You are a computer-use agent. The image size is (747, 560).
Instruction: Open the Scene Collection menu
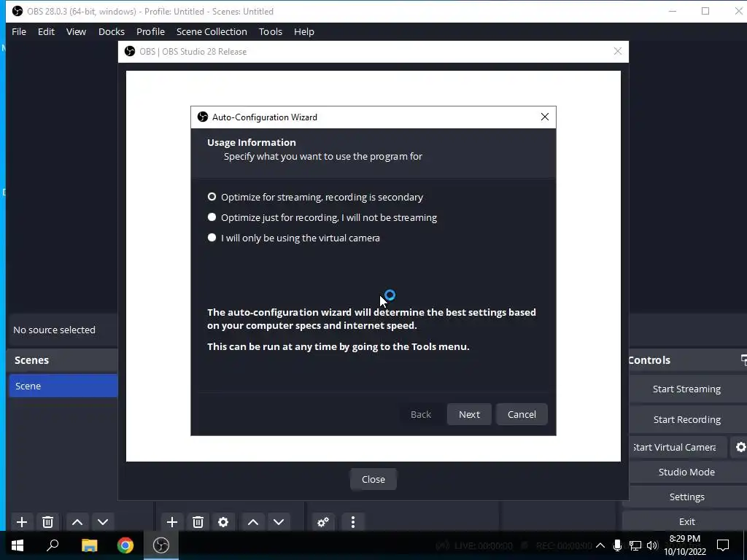[x=212, y=31]
